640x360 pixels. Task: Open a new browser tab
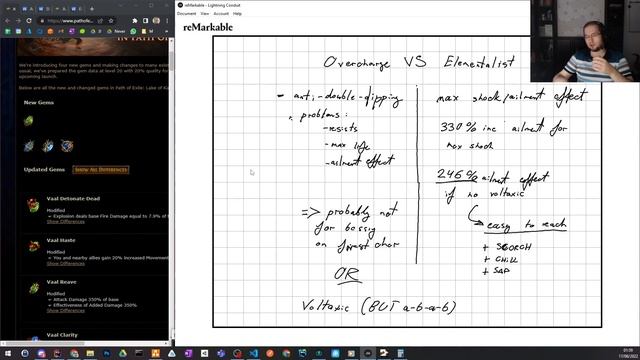tap(92, 8)
